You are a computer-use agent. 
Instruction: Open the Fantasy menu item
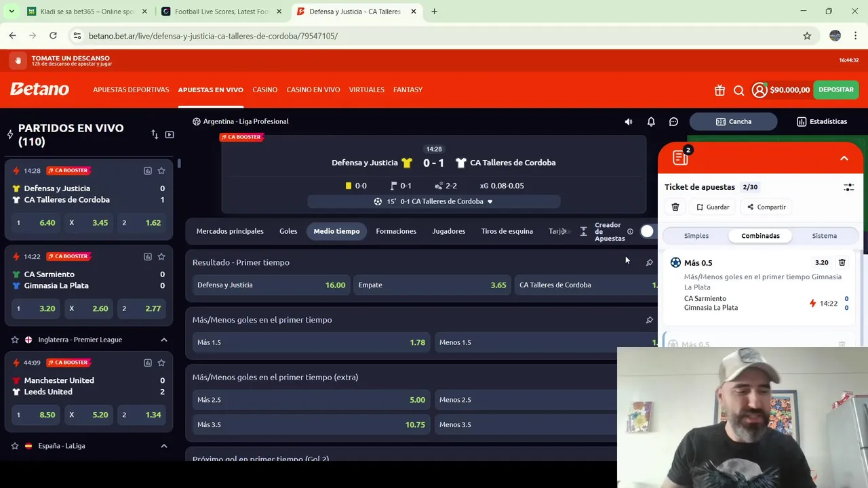pos(408,90)
